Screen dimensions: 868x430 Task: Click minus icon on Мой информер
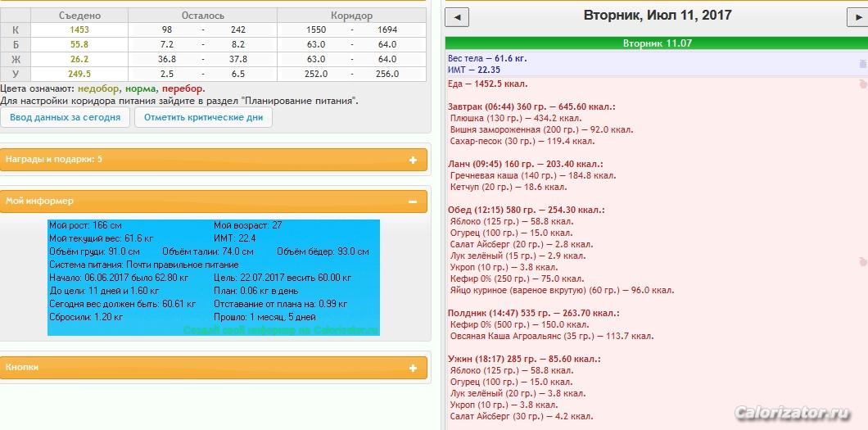coord(413,201)
